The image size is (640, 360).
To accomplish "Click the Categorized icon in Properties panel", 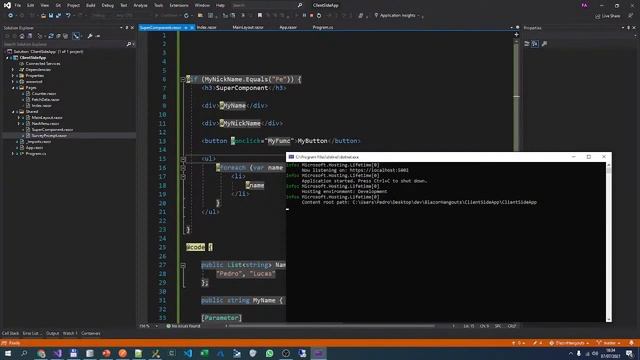I will click(x=527, y=44).
